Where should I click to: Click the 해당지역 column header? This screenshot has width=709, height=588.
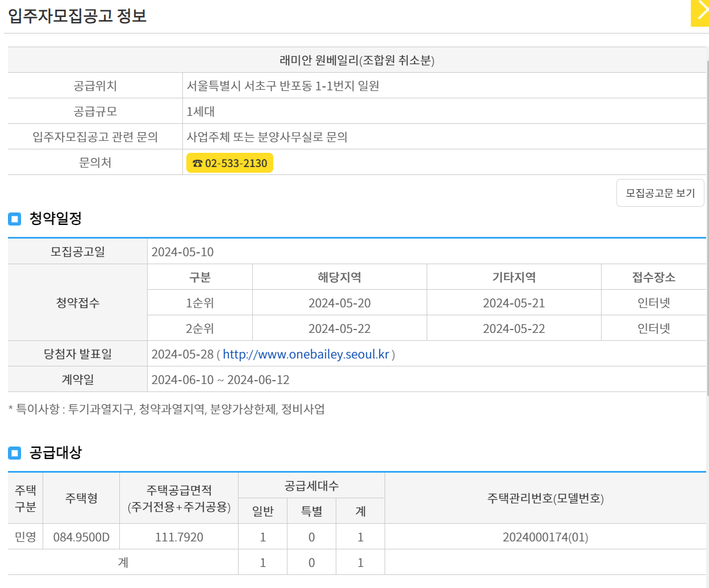[339, 277]
